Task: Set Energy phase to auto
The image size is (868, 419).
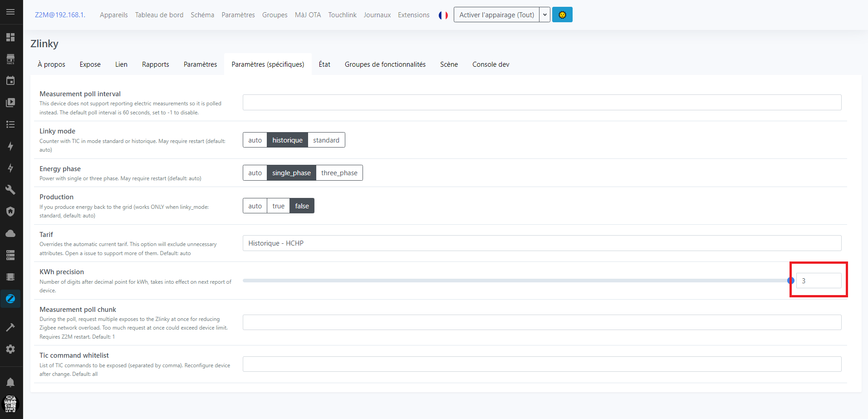Action: [x=255, y=173]
